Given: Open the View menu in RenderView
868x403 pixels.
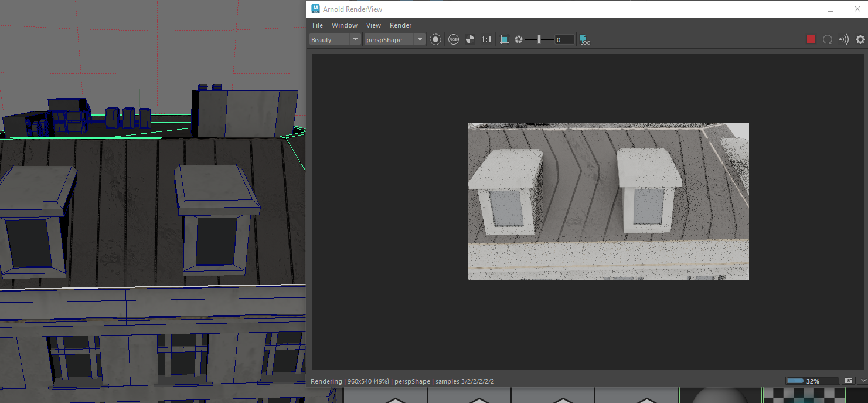Looking at the screenshot, I should (373, 25).
